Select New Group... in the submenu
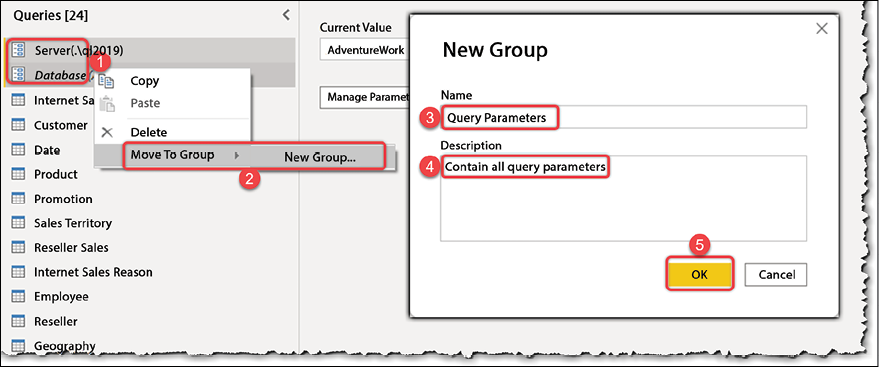Viewport: 879px width, 367px height. 320,157
